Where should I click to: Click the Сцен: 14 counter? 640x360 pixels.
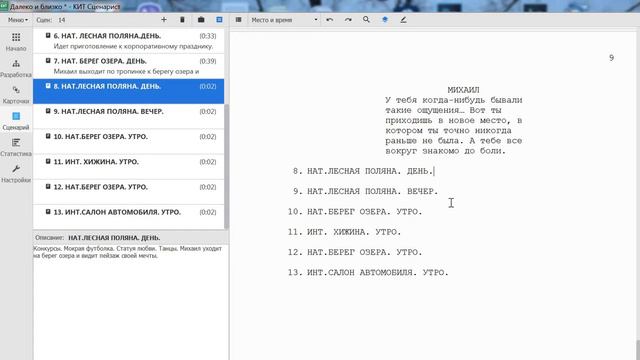pos(51,20)
